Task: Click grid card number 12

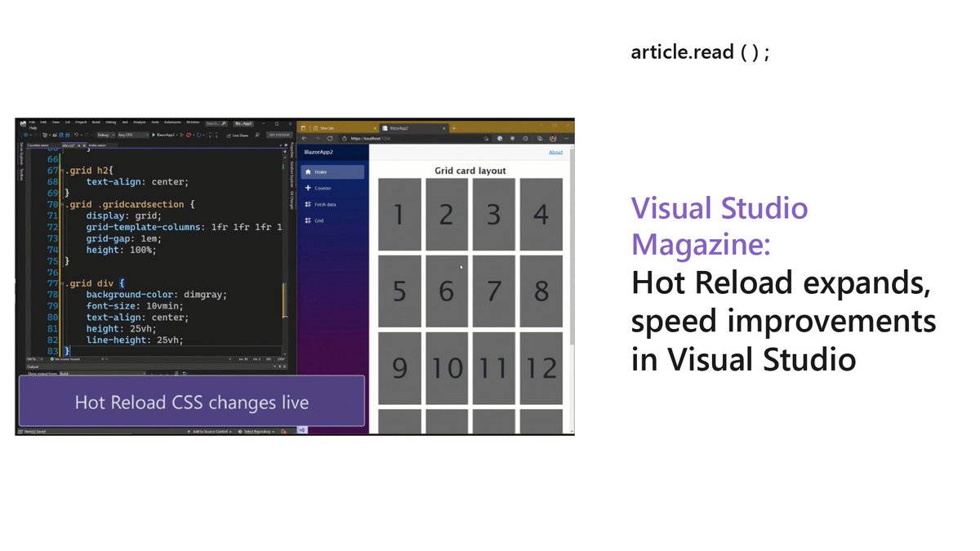Action: 541,367
